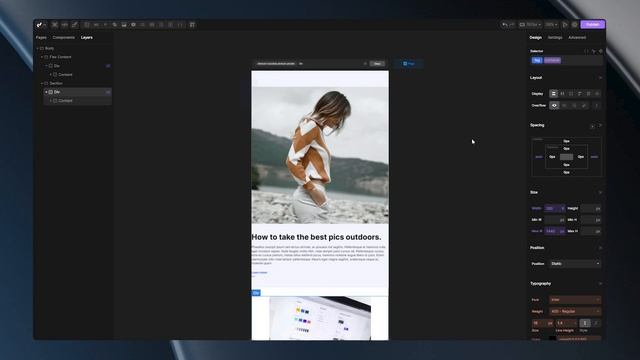Click the blue Tag selector chip
The width and height of the screenshot is (640, 360).
point(537,60)
